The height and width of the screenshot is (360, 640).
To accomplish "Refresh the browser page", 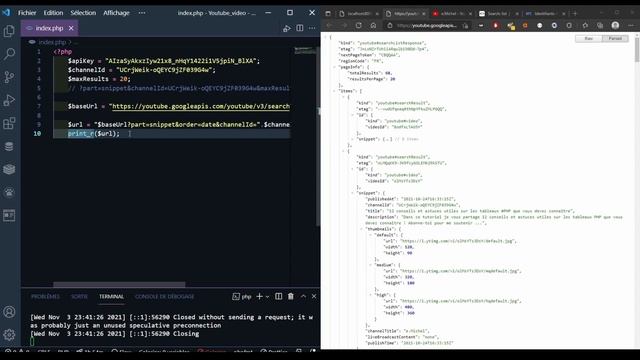I will [358, 25].
